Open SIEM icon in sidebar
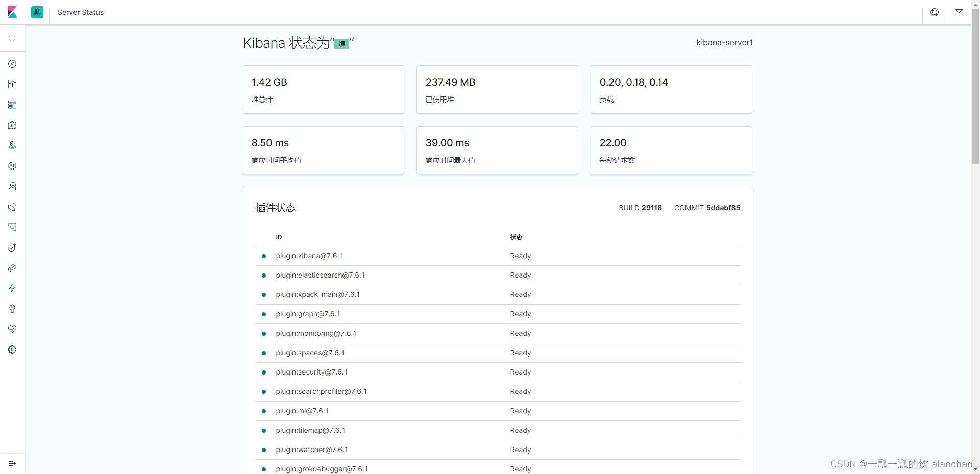This screenshot has width=980, height=474. click(12, 268)
